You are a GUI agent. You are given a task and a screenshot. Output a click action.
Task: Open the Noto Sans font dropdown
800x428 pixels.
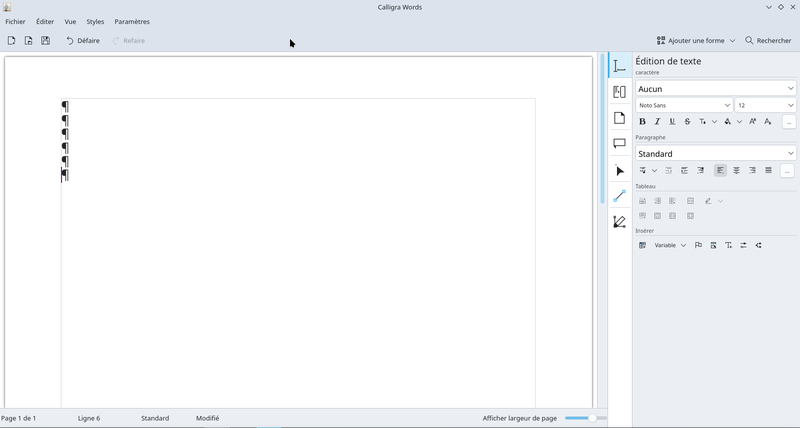click(684, 105)
